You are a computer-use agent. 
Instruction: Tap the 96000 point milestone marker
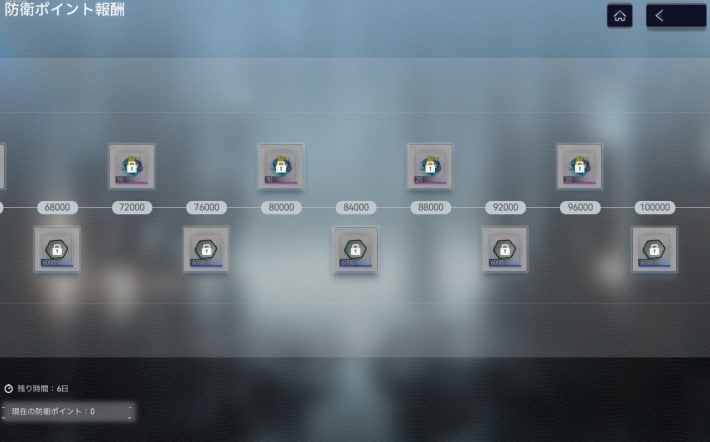point(580,207)
